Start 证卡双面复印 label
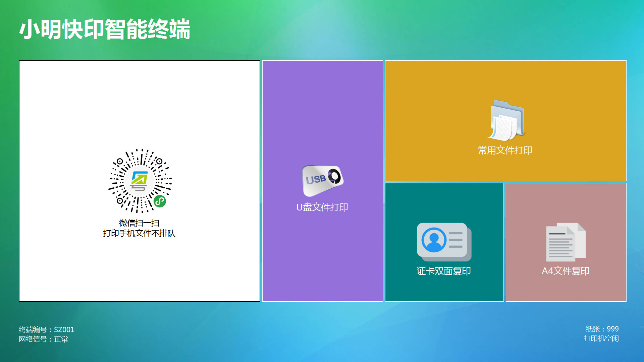Viewport: 644px width, 362px height. click(444, 271)
